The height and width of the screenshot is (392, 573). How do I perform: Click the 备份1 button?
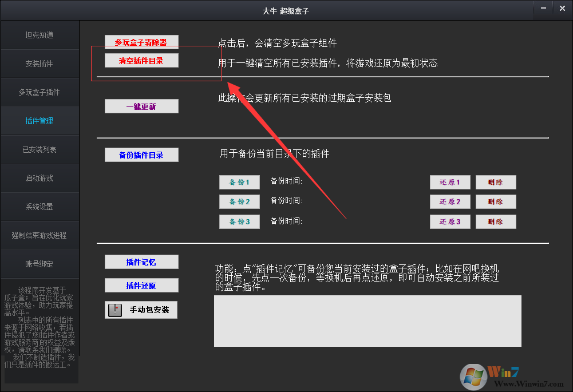tap(239, 182)
